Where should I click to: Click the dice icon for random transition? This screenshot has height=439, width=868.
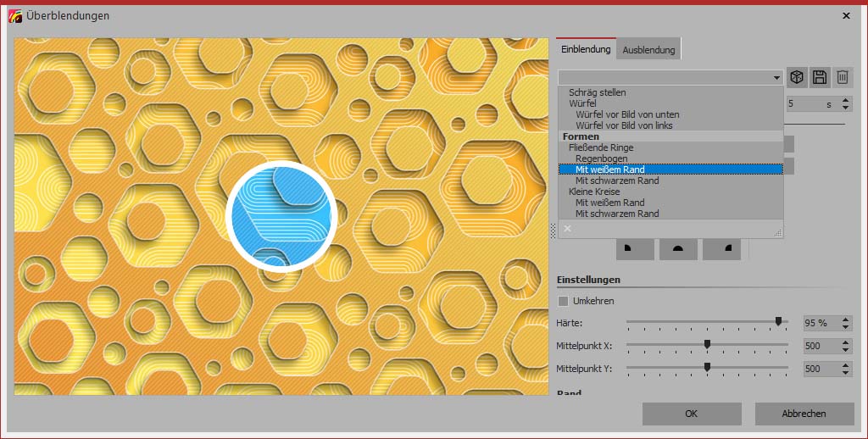click(797, 77)
